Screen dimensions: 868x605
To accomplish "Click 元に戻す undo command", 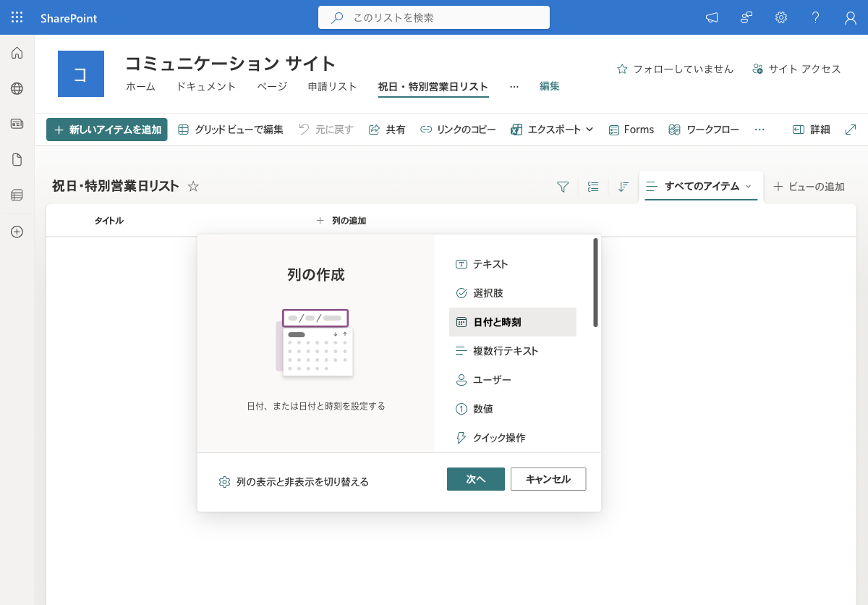I will [x=326, y=130].
